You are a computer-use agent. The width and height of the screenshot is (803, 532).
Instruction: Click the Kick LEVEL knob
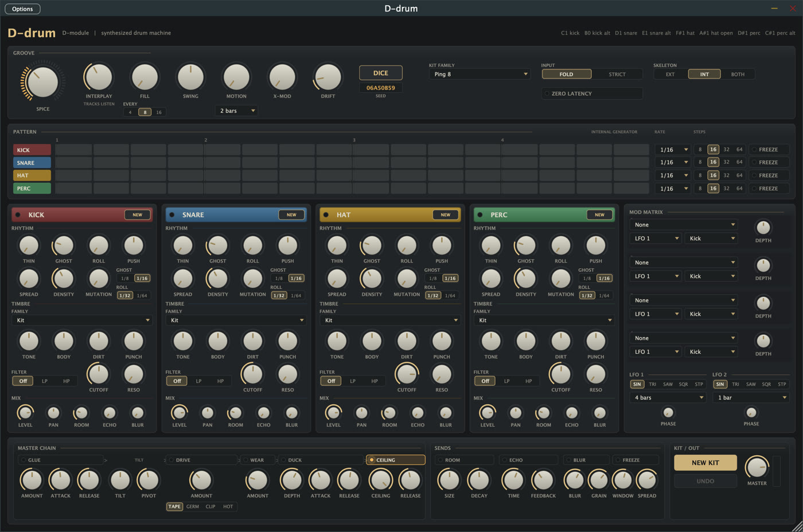coord(25,413)
